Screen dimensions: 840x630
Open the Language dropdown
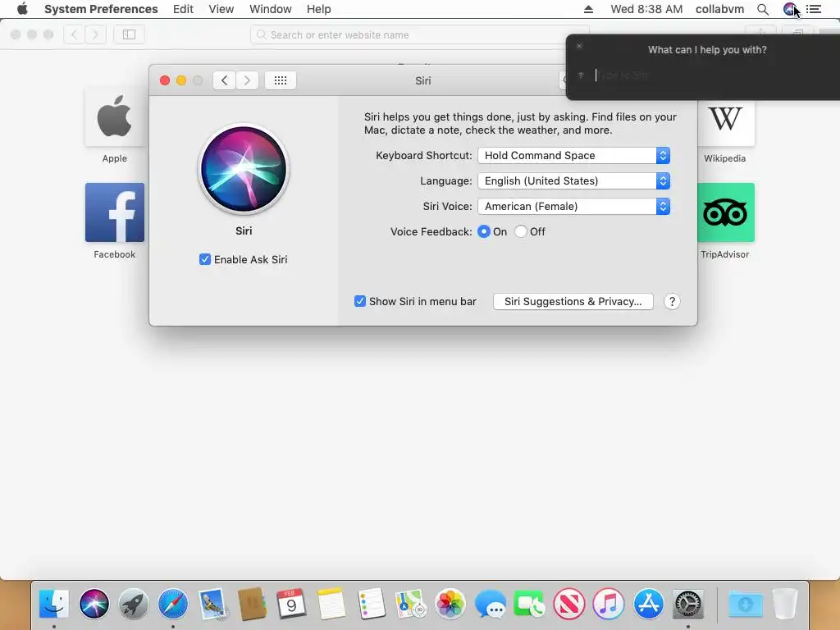click(x=573, y=181)
